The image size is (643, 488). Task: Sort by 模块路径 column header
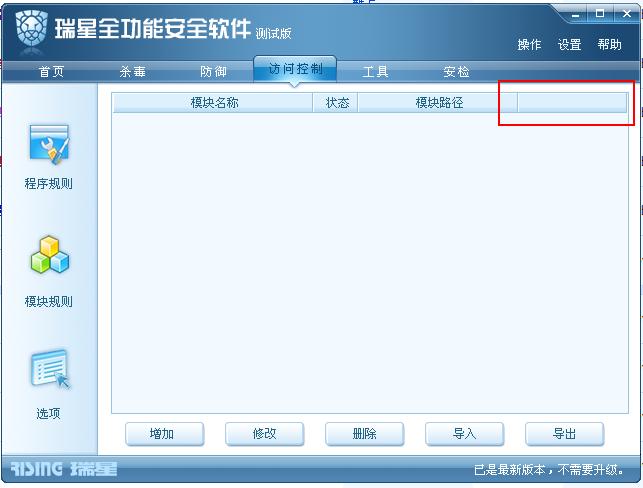(x=438, y=103)
